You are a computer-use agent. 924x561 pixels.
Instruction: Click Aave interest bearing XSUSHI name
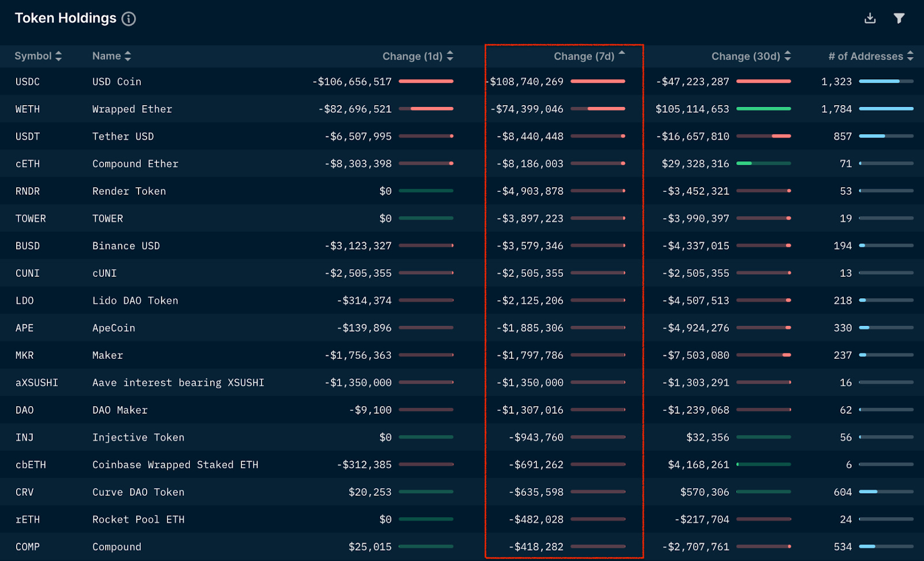pos(178,383)
